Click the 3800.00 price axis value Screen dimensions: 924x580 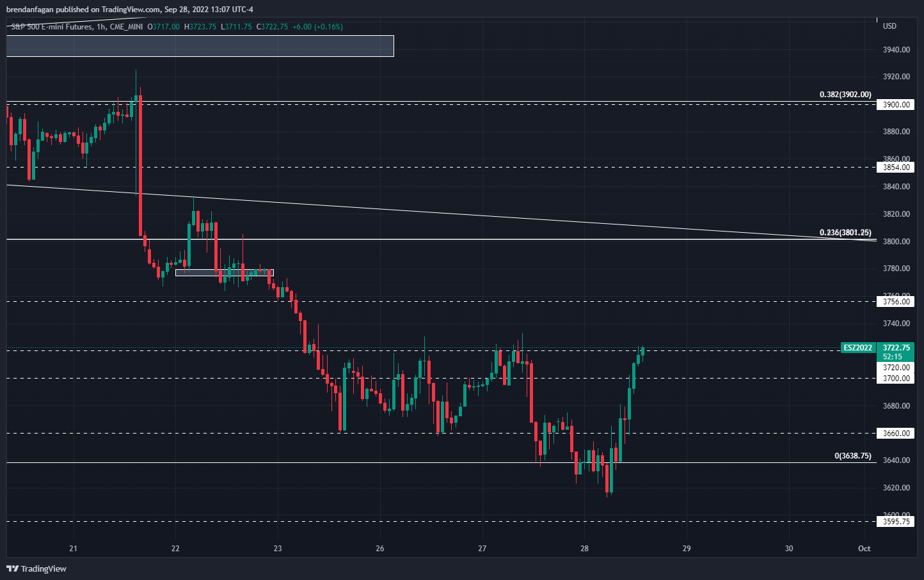point(896,242)
